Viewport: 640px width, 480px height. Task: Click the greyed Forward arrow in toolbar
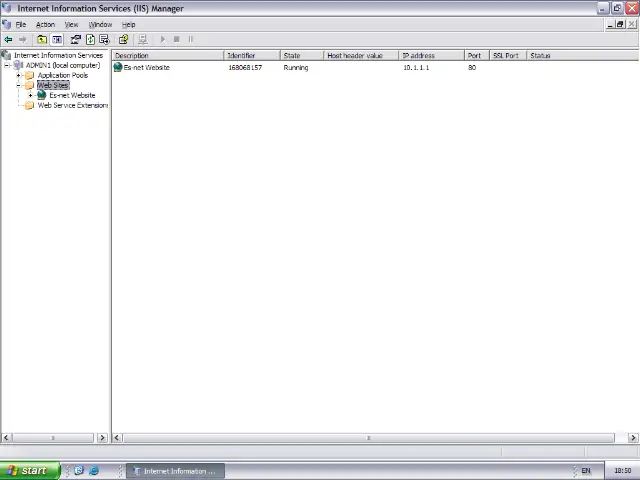point(22,39)
